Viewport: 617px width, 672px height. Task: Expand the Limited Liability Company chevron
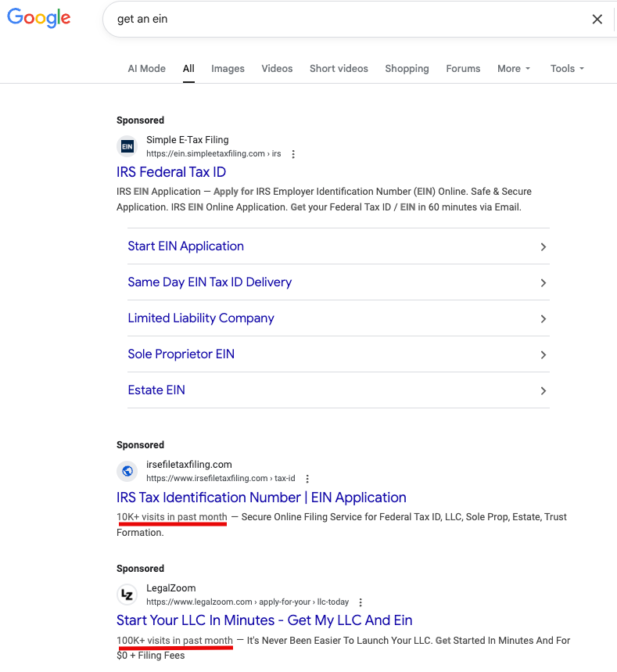(x=543, y=319)
